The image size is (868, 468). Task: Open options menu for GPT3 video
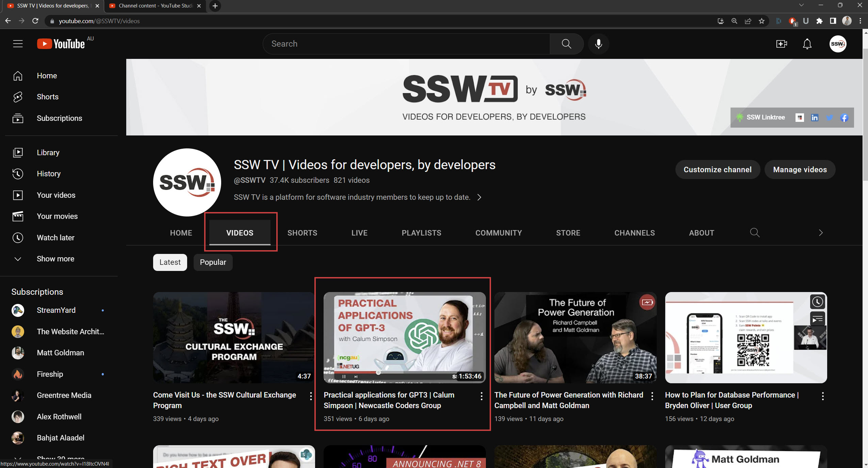[x=481, y=396]
